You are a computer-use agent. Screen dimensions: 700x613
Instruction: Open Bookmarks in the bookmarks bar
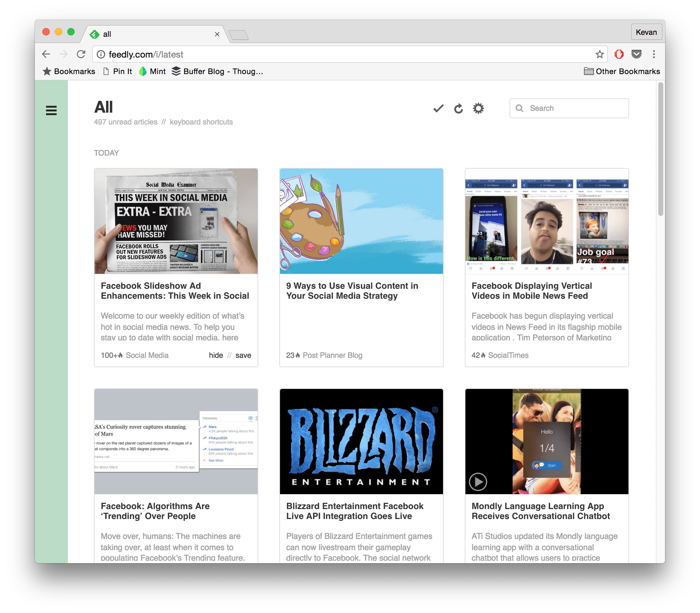tap(69, 71)
